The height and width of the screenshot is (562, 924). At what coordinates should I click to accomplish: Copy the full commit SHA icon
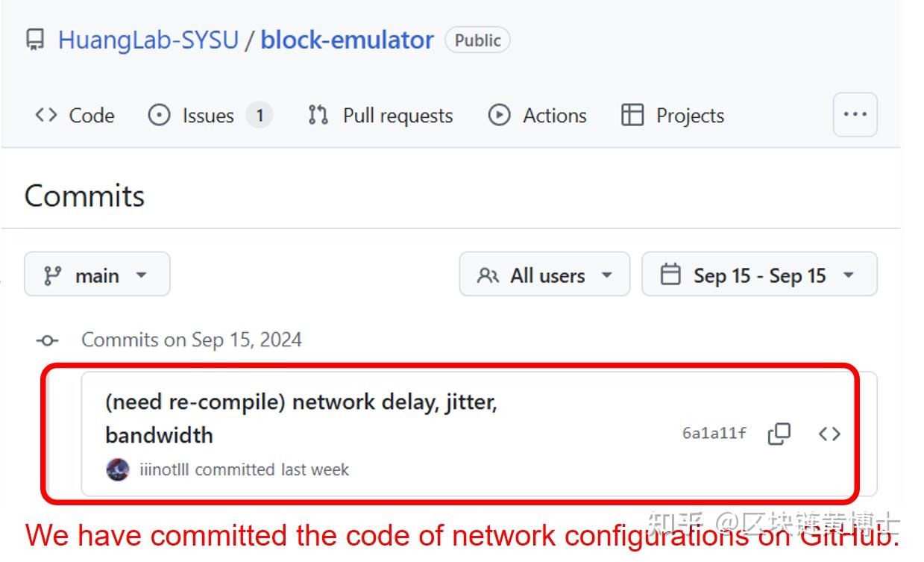click(x=779, y=434)
